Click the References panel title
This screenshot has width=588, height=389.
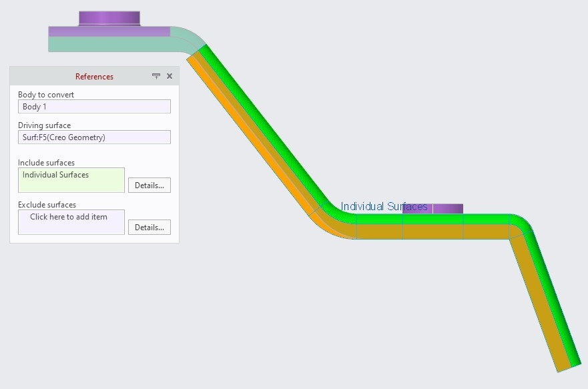[94, 77]
